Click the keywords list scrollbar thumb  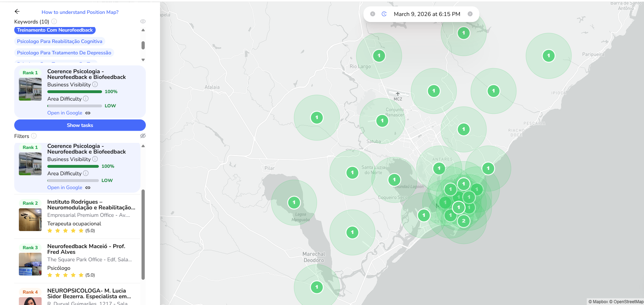(143, 45)
